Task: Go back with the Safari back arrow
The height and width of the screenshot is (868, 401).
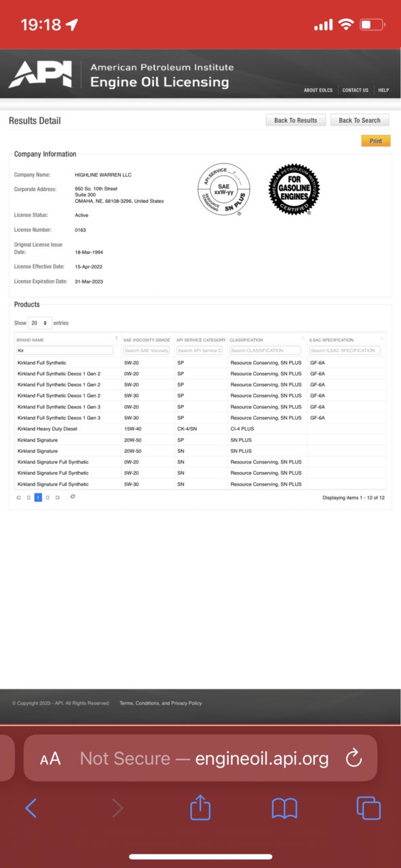Action: coord(31,808)
